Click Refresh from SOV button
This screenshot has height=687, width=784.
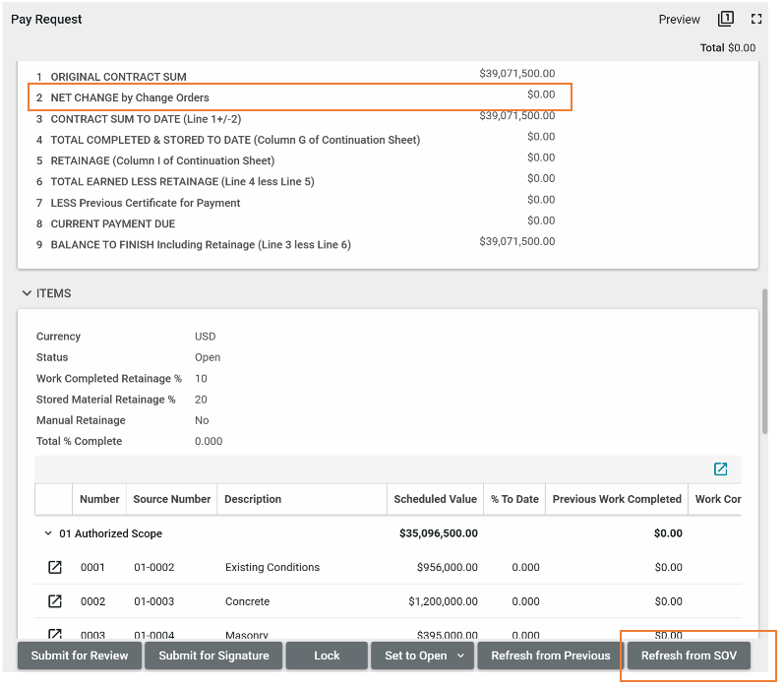[x=689, y=656]
